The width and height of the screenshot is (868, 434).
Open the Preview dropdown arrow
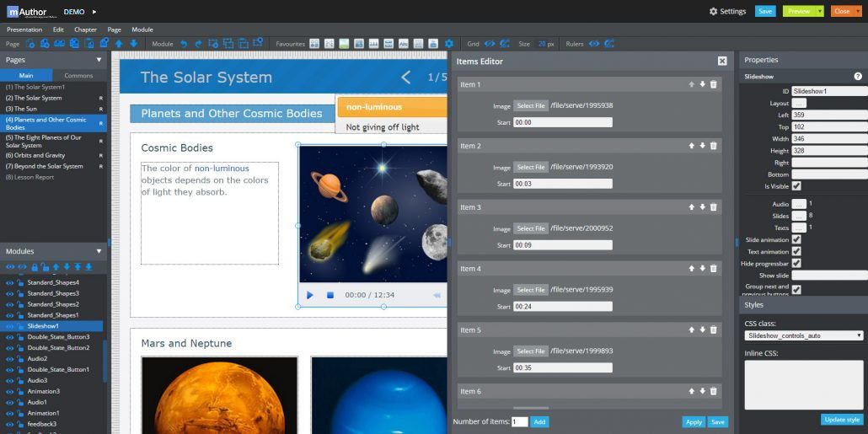pos(819,11)
